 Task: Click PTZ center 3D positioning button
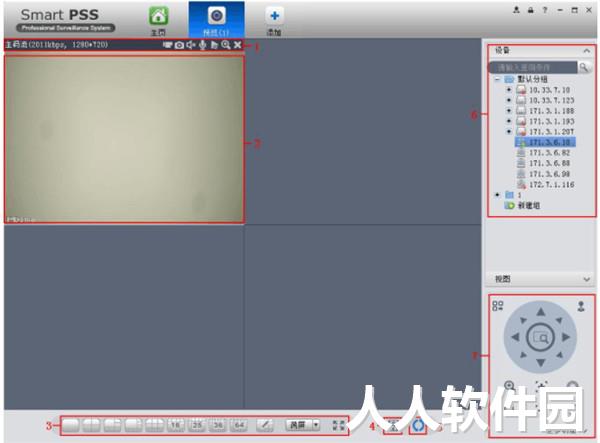540,337
